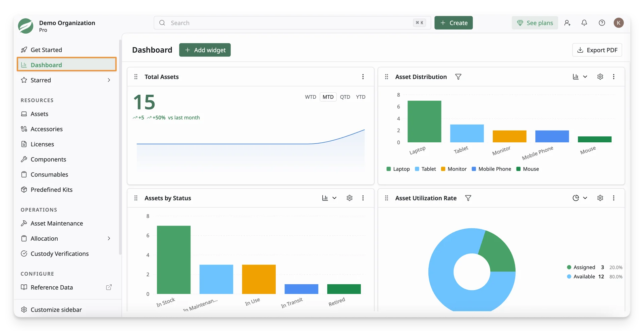The image size is (644, 331).
Task: Open Asset Distribution chart type dropdown
Action: click(580, 77)
